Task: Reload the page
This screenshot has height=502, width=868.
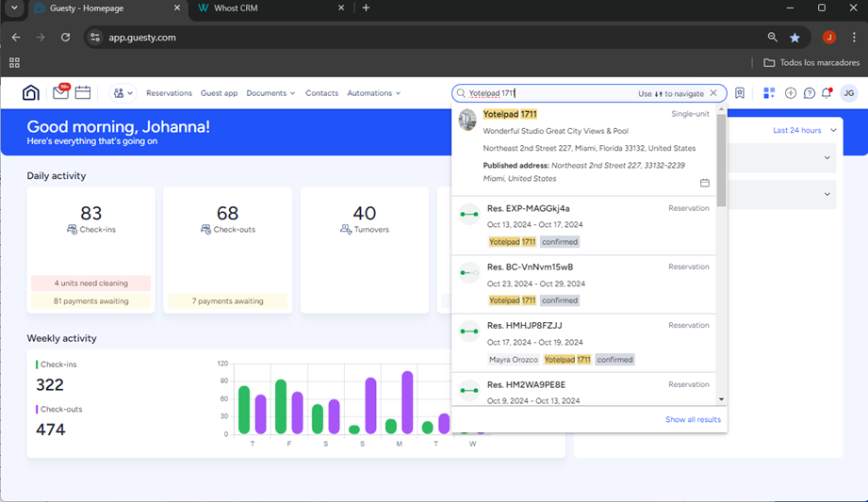Action: click(x=65, y=37)
